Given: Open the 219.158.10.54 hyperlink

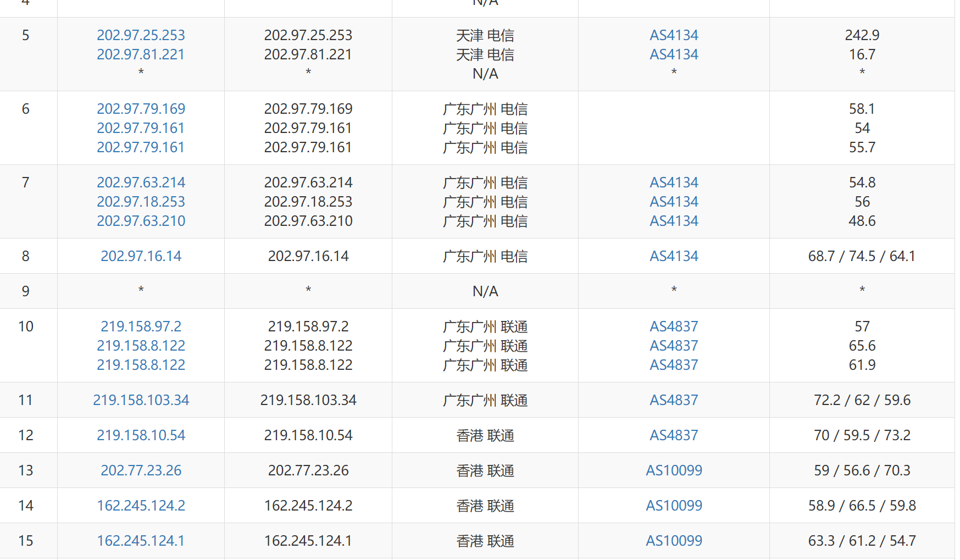Looking at the screenshot, I should [x=141, y=435].
